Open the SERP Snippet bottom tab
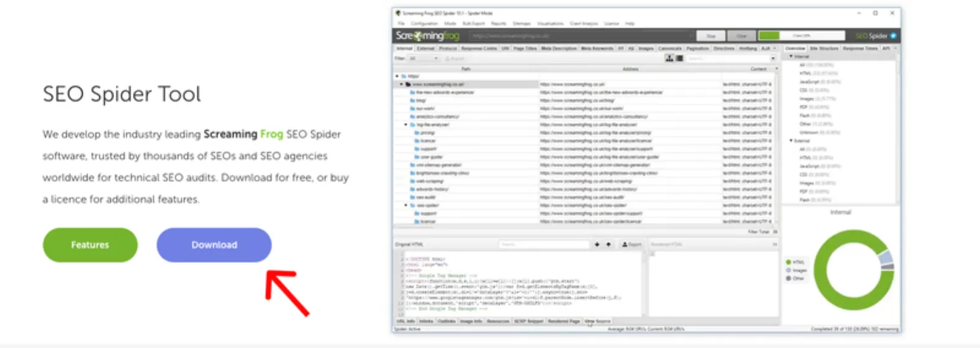Screen dimensions: 980x348 (x=529, y=321)
